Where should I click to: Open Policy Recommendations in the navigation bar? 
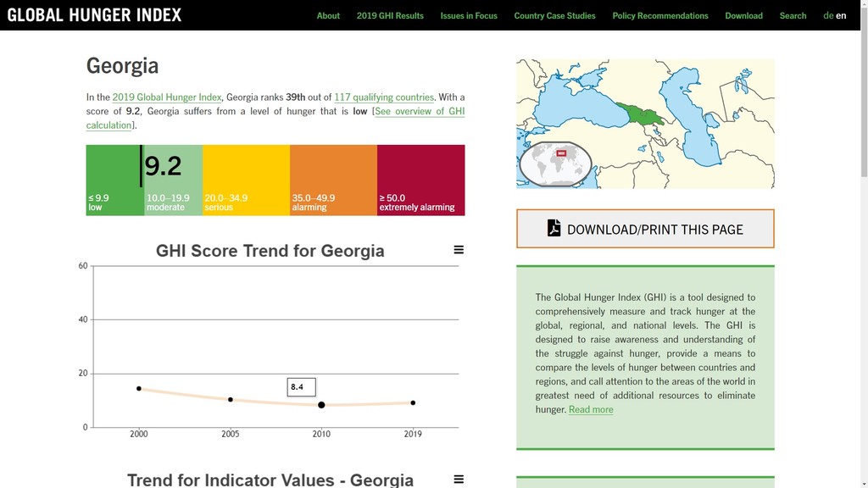point(659,15)
